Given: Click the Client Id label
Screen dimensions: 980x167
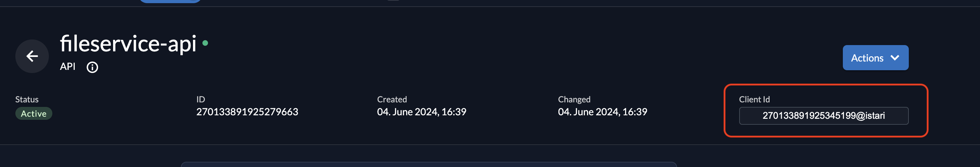Looking at the screenshot, I should (754, 99).
